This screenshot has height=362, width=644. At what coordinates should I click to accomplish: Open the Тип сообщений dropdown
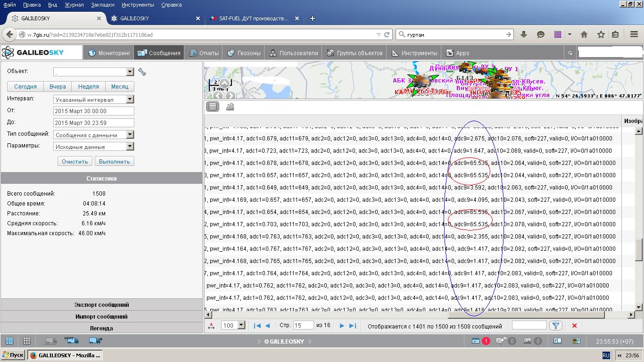[130, 135]
